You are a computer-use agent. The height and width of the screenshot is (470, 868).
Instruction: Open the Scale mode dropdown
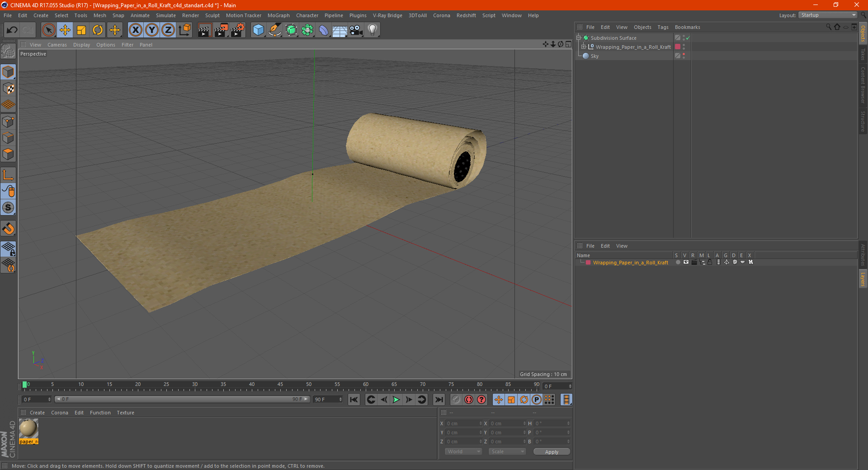(507, 451)
